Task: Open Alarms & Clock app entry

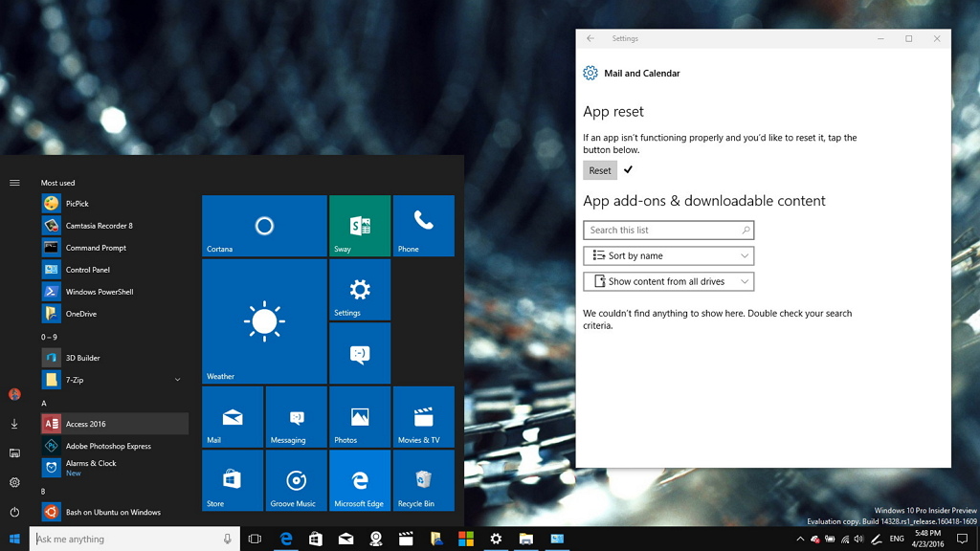Action: click(x=115, y=468)
